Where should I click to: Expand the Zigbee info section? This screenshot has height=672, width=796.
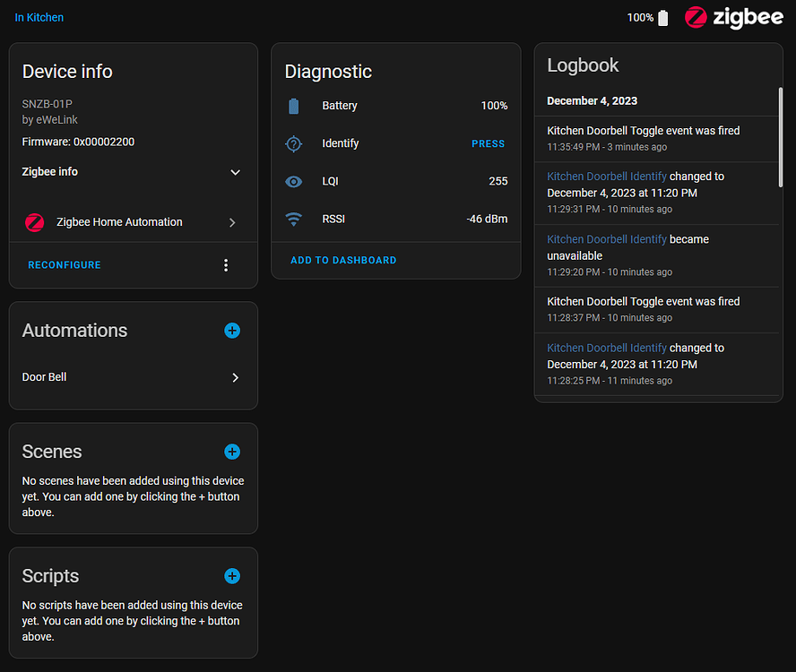click(235, 172)
